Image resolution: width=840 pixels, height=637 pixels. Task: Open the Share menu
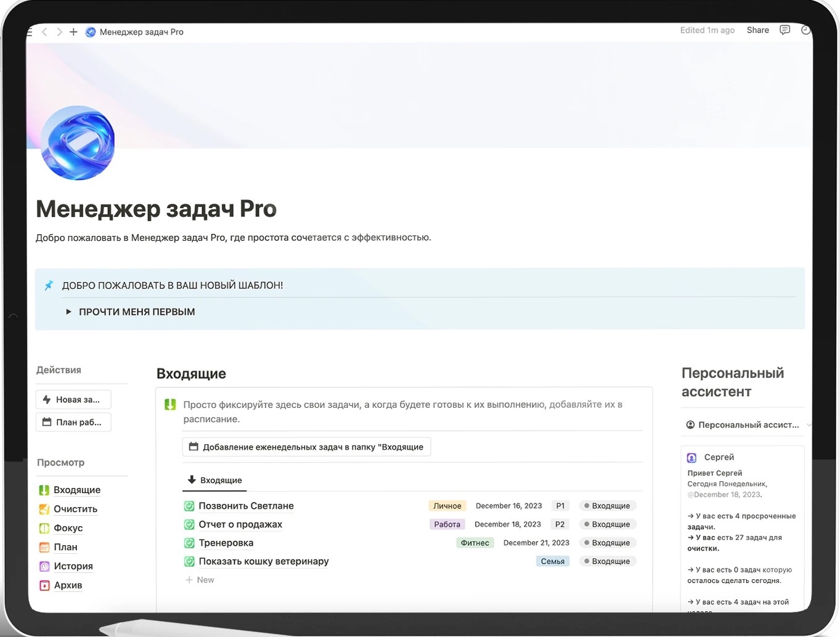757,30
